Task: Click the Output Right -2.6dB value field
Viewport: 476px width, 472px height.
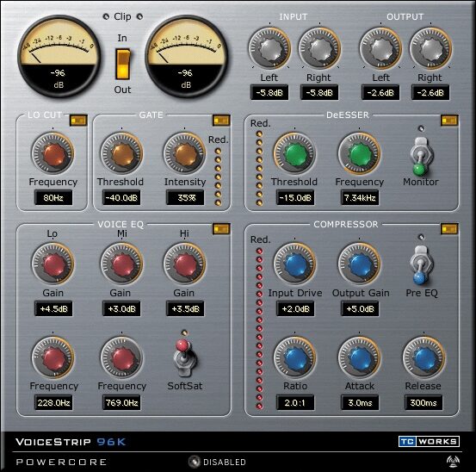Action: (x=430, y=92)
